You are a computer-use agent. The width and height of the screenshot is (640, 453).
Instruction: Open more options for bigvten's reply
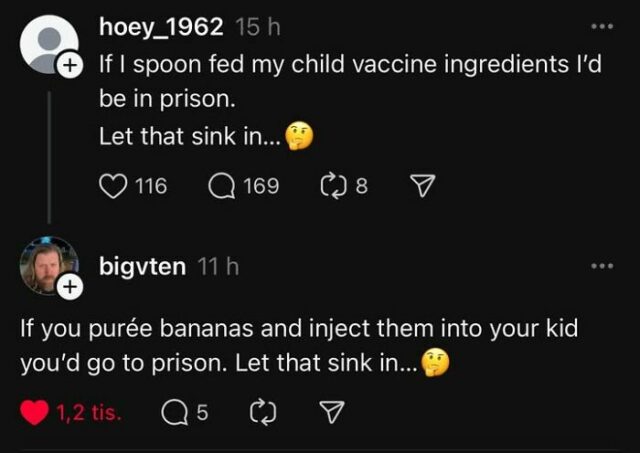(600, 266)
